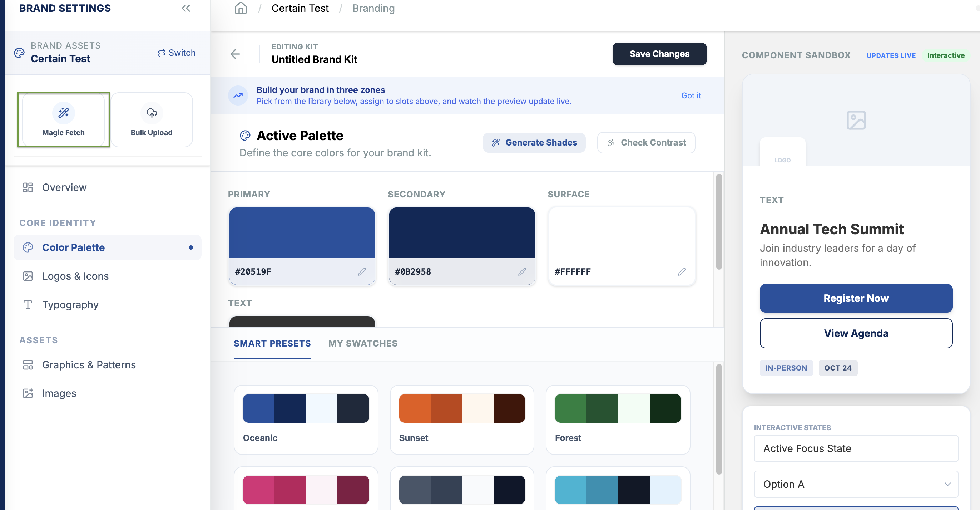Collapse the Brand Settings sidebar chevrons

click(x=185, y=8)
